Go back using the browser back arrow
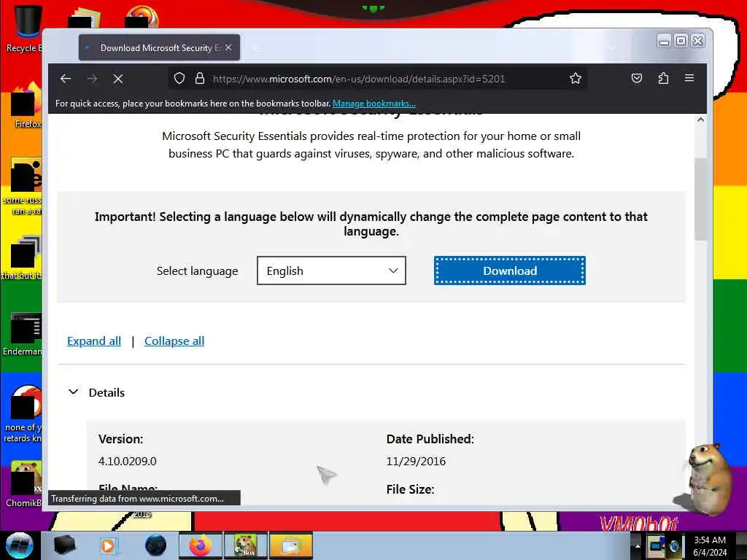 [x=66, y=79]
